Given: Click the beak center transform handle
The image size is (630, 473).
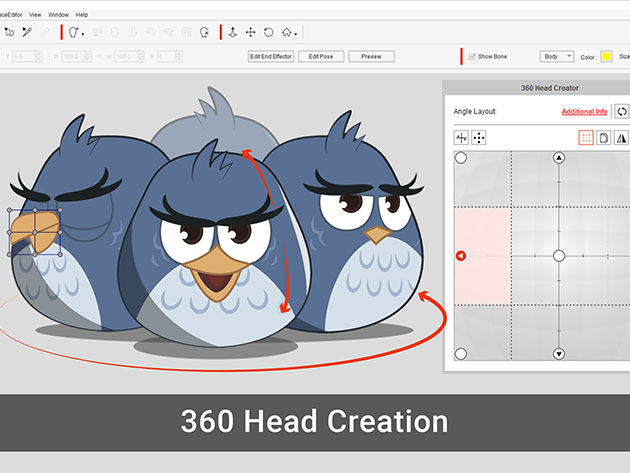Looking at the screenshot, I should coord(35,232).
